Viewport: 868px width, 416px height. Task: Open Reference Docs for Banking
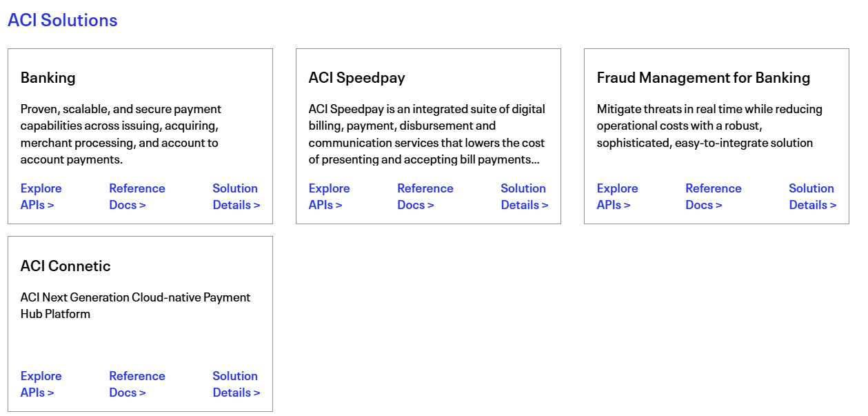[137, 197]
